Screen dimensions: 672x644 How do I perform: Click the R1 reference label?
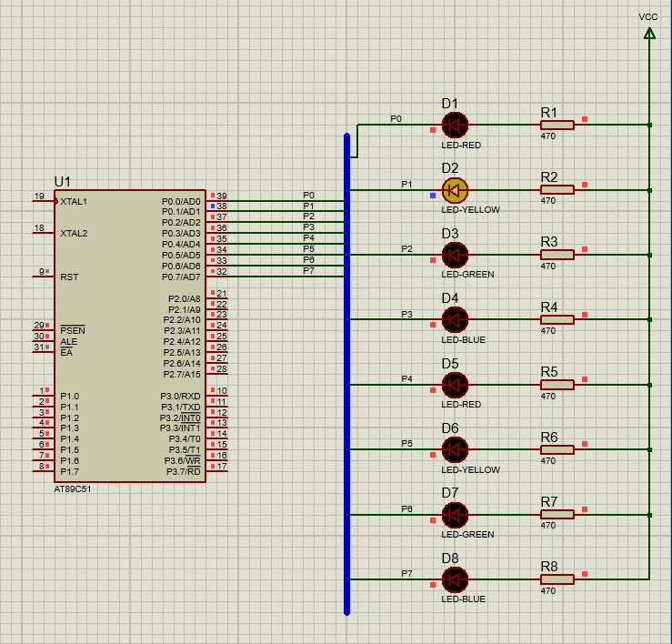[549, 113]
